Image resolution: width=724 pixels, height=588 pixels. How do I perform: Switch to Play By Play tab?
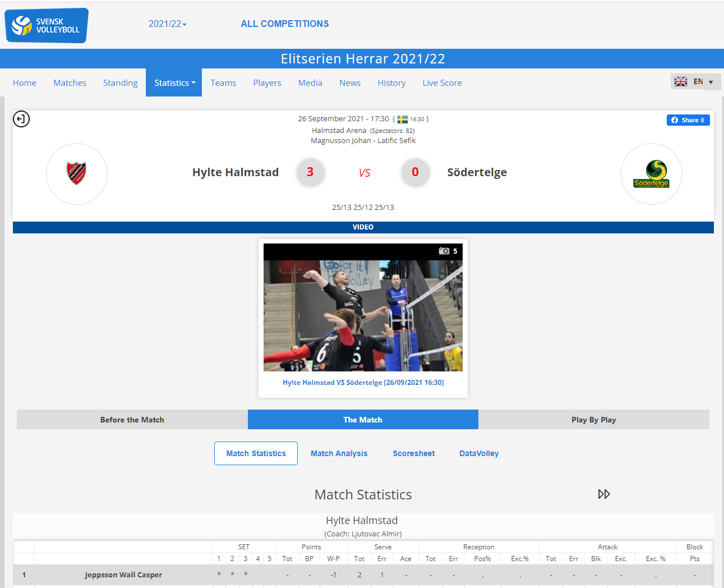tap(594, 420)
